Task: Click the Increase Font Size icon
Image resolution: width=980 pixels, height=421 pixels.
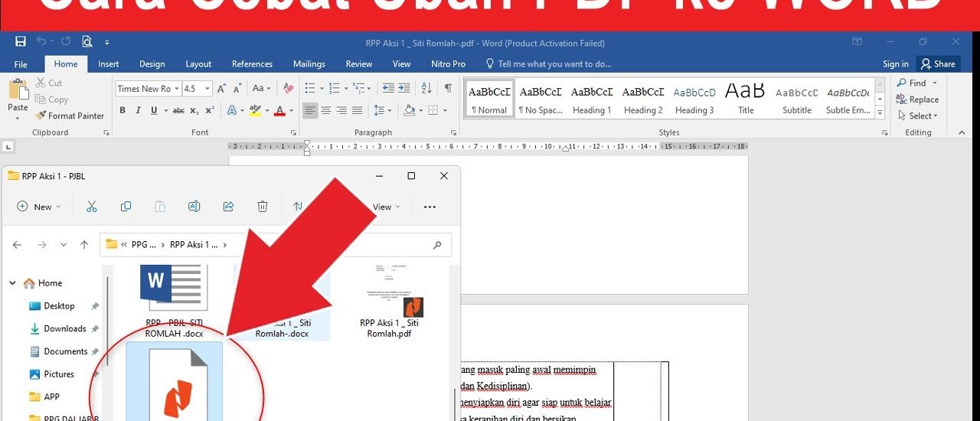Action: point(221,89)
